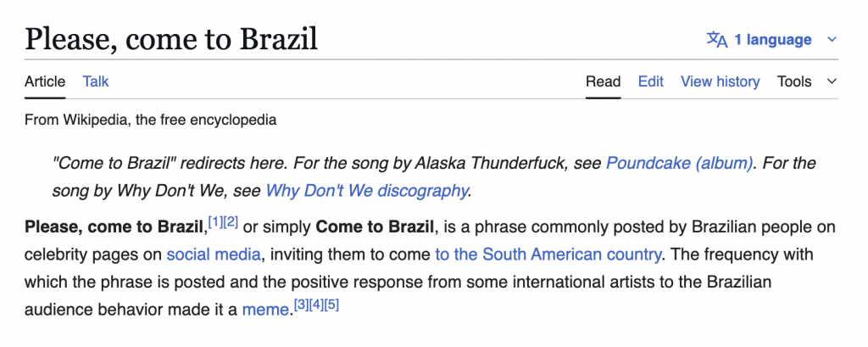This screenshot has width=868, height=347.
Task: Select the Article tab
Action: pos(45,81)
